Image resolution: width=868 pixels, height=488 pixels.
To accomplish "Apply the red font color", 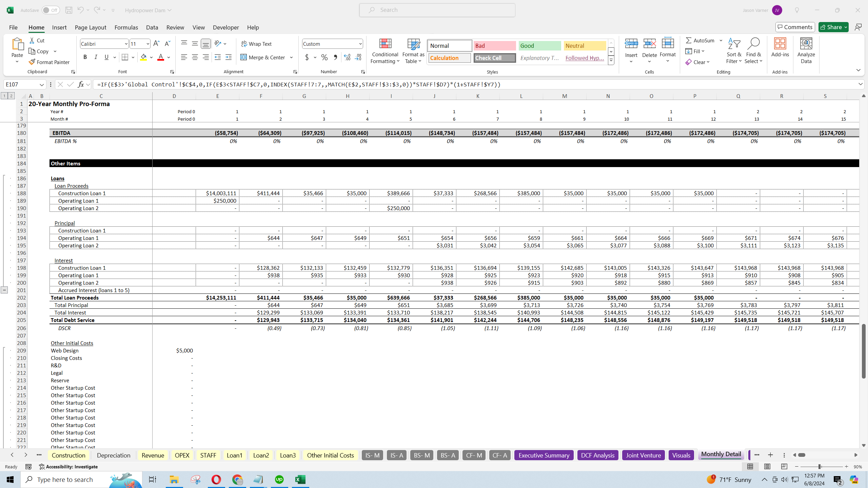I will point(161,57).
